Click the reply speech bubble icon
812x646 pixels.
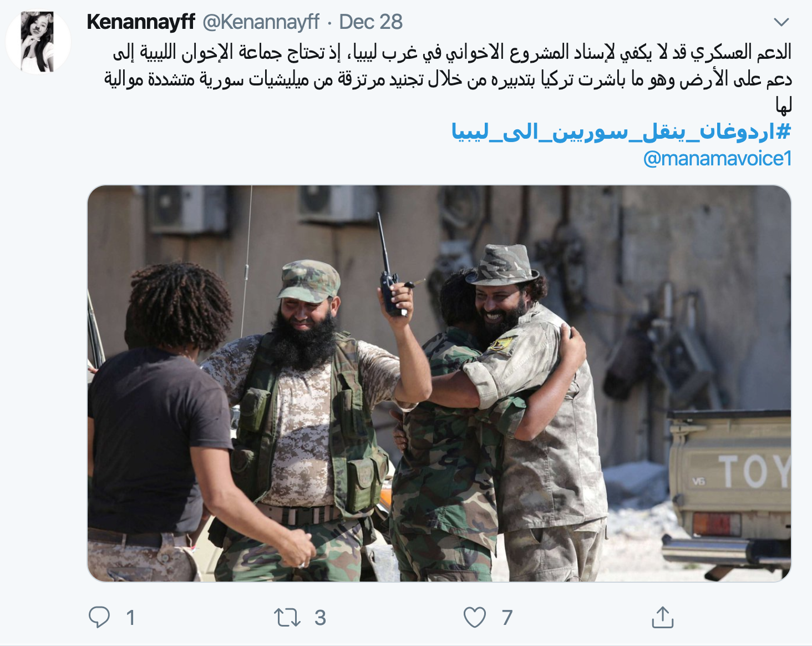pyautogui.click(x=99, y=617)
